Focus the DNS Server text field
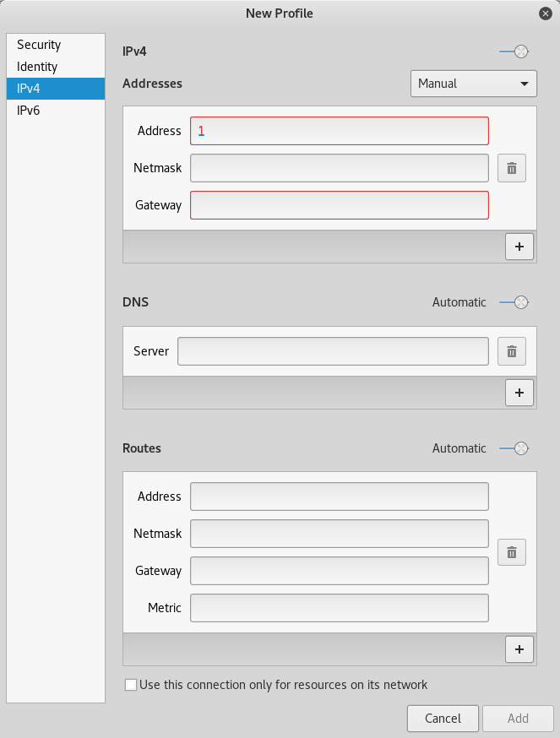 coord(333,351)
